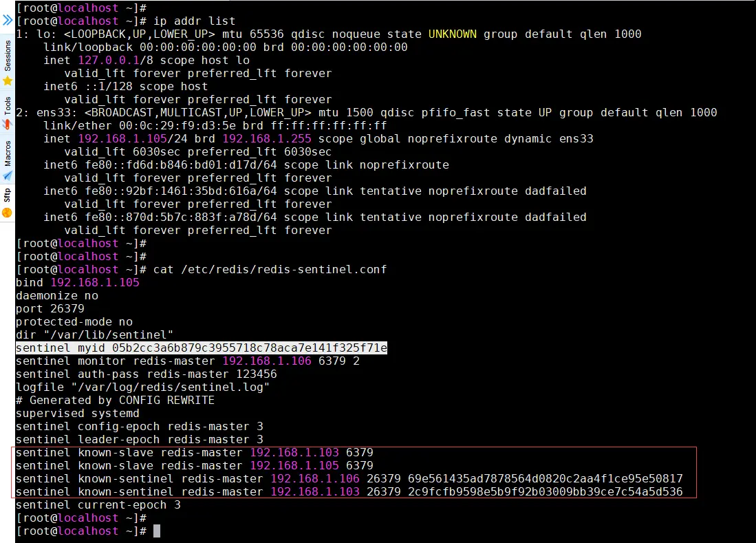756x543 pixels.
Task: Click the terminal cursor at last prompt
Action: click(157, 531)
